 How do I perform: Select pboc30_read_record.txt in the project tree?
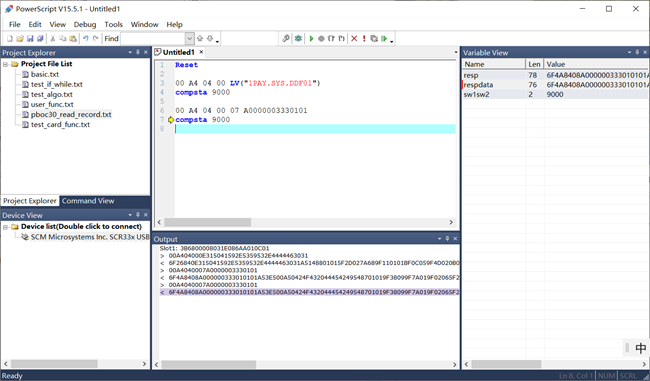tap(71, 114)
